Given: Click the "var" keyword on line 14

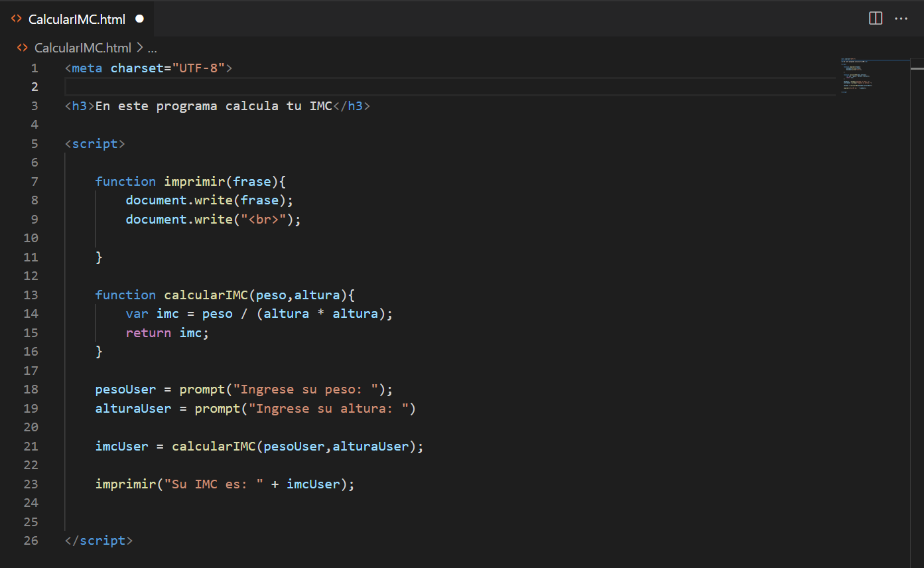Looking at the screenshot, I should (137, 313).
